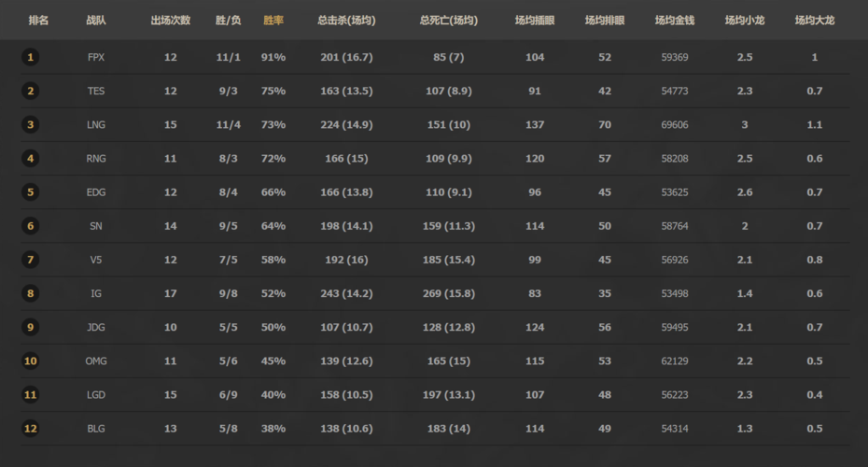The width and height of the screenshot is (868, 467).
Task: Open team RNG
Action: (x=96, y=159)
